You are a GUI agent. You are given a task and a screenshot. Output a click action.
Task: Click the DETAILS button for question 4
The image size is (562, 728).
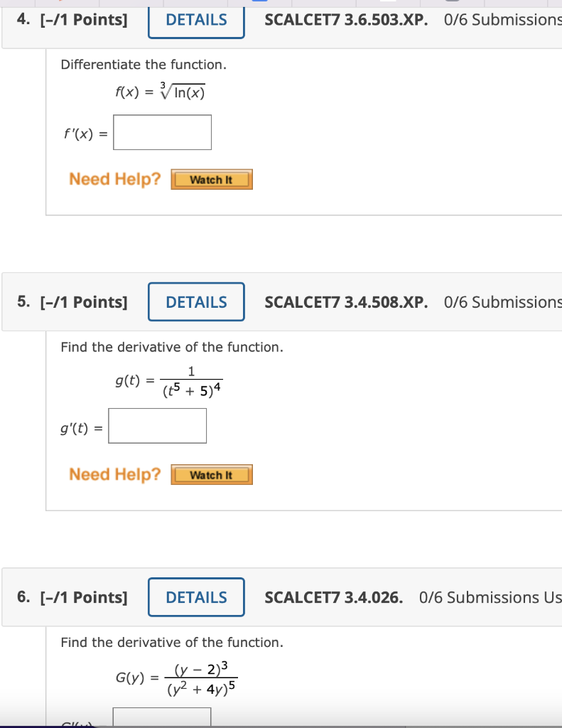[x=196, y=19]
